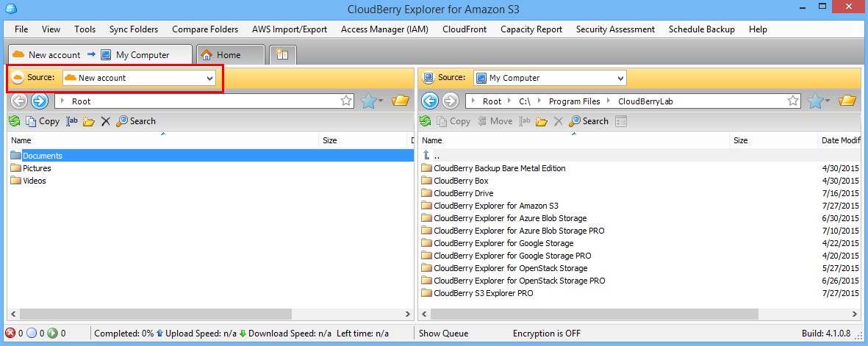Refresh the right pane file list
The width and height of the screenshot is (868, 346).
pyautogui.click(x=425, y=120)
